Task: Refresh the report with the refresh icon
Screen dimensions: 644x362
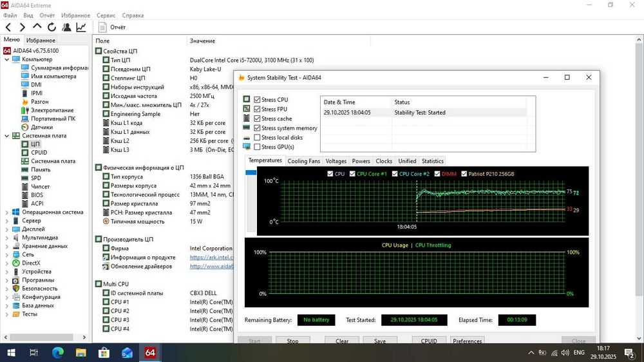Action: (52, 27)
